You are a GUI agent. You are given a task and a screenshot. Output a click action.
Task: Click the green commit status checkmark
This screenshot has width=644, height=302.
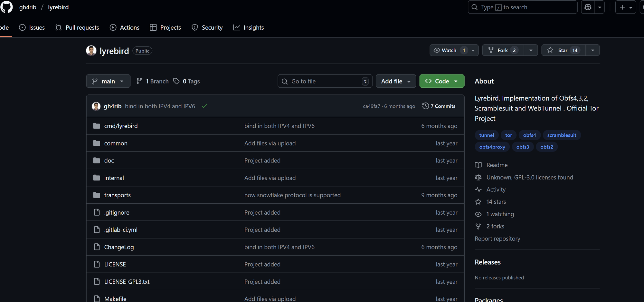pos(204,106)
